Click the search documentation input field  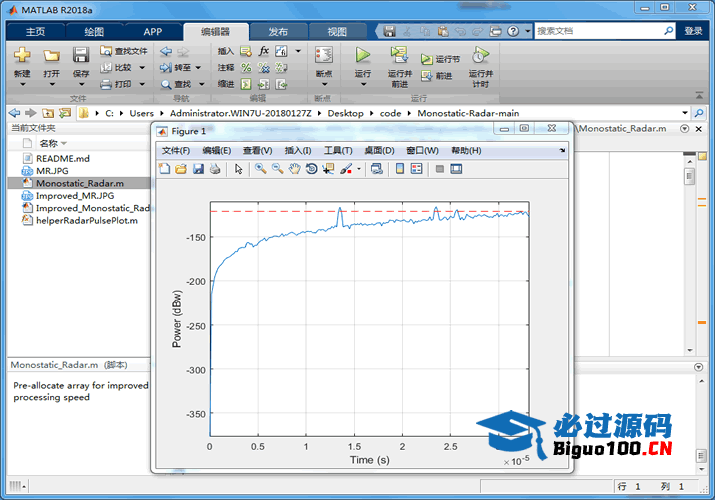[x=599, y=31]
